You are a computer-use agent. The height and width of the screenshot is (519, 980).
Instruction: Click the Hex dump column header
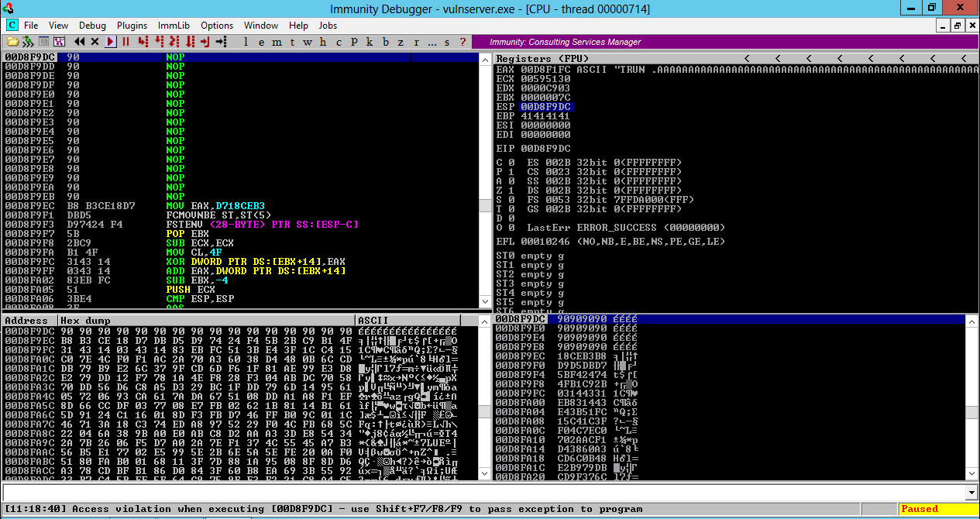click(x=207, y=321)
